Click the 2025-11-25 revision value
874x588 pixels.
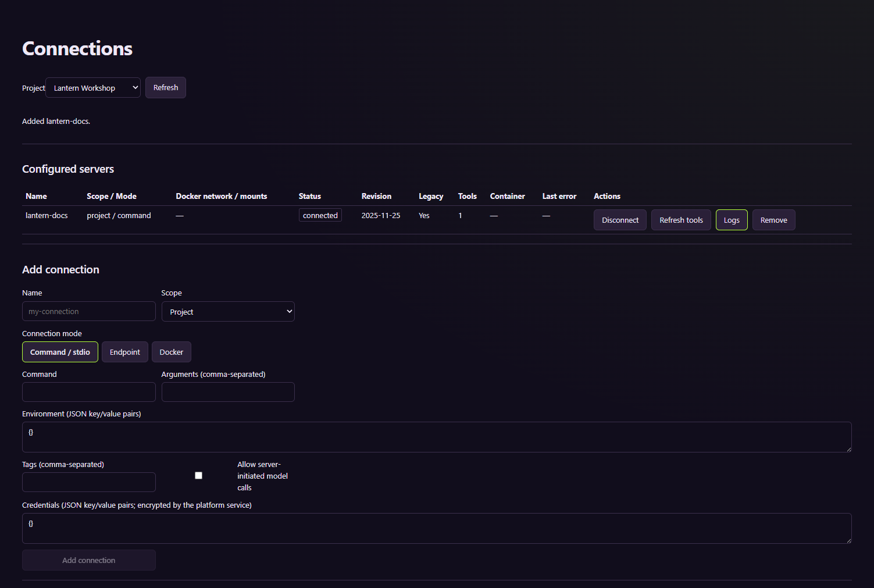(x=381, y=215)
